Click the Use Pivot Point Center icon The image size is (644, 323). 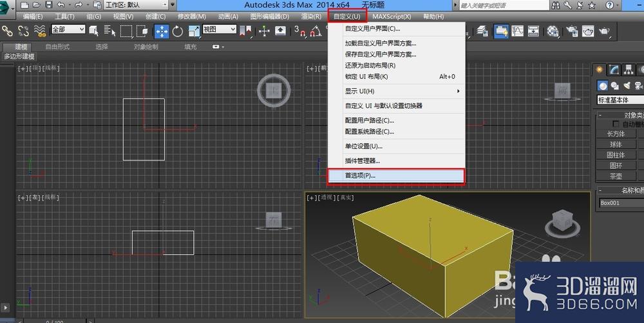245,31
